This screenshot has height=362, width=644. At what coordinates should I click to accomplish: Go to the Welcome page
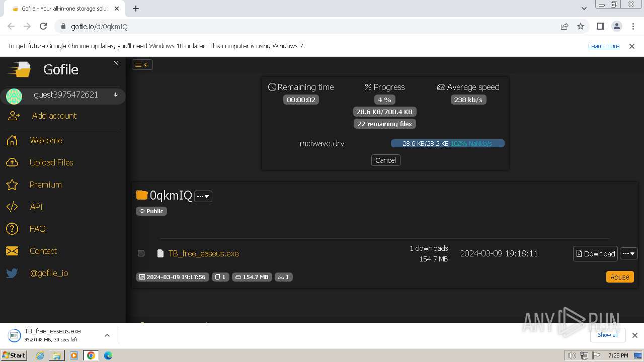pos(46,140)
